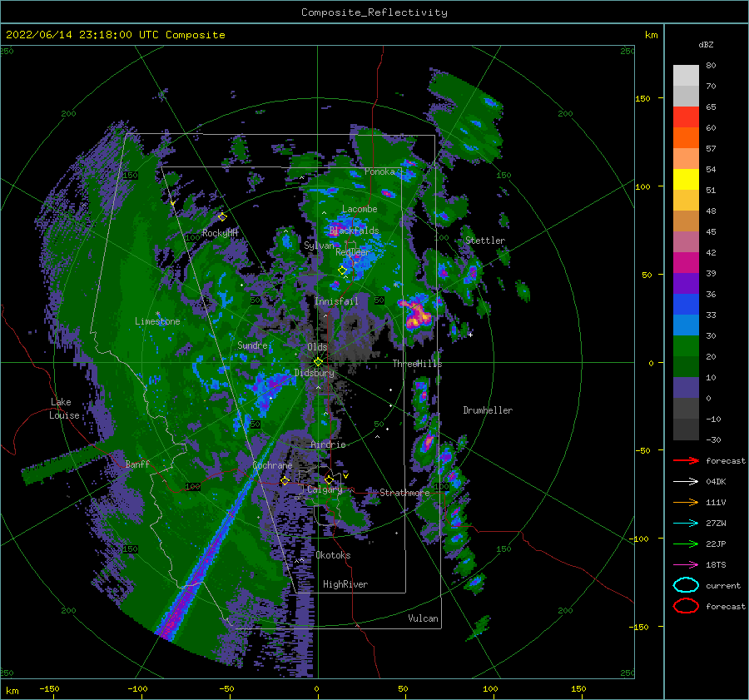Click the red 65–60 dBZ legend swatch
This screenshot has height=700, width=749.
coord(686,117)
